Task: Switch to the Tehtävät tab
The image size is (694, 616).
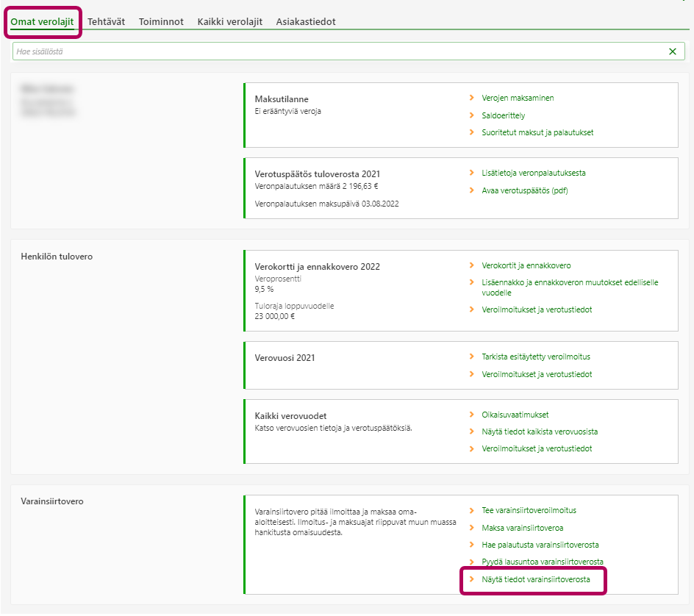Action: pyautogui.click(x=106, y=22)
